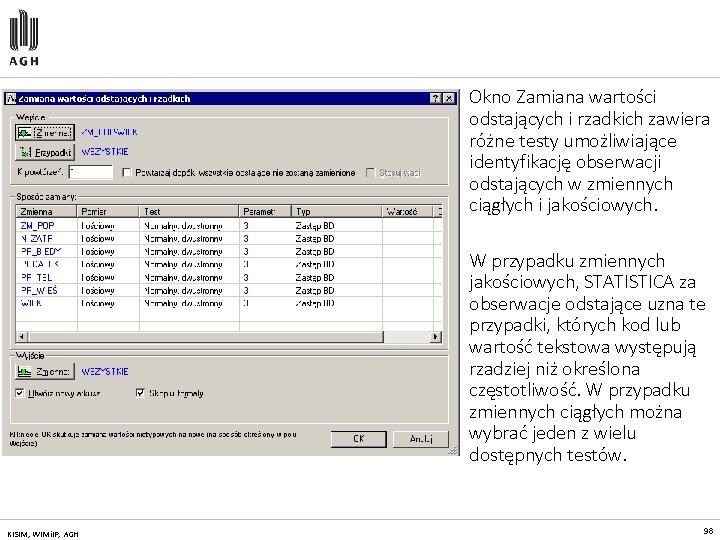Cancel the dialog with Anuluj
The image size is (720, 540).
pos(421,439)
